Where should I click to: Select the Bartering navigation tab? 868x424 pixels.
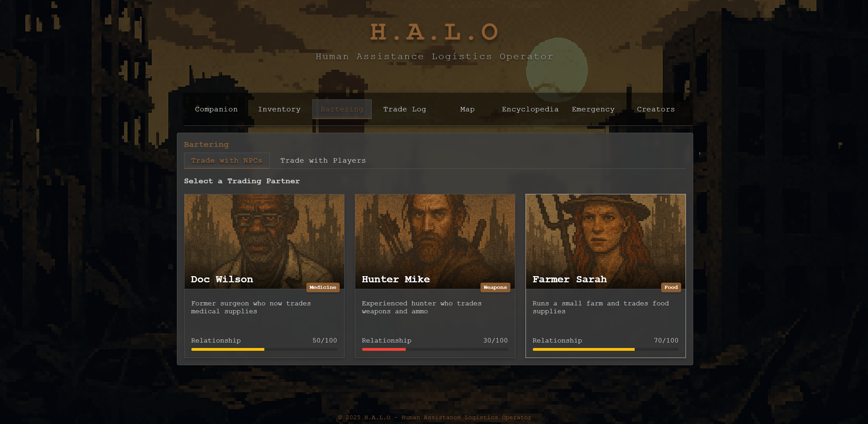(342, 109)
